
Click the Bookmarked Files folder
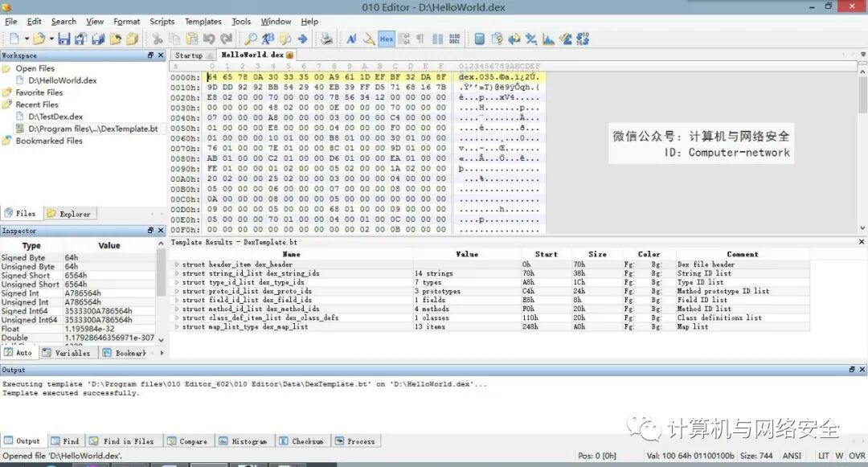click(49, 141)
